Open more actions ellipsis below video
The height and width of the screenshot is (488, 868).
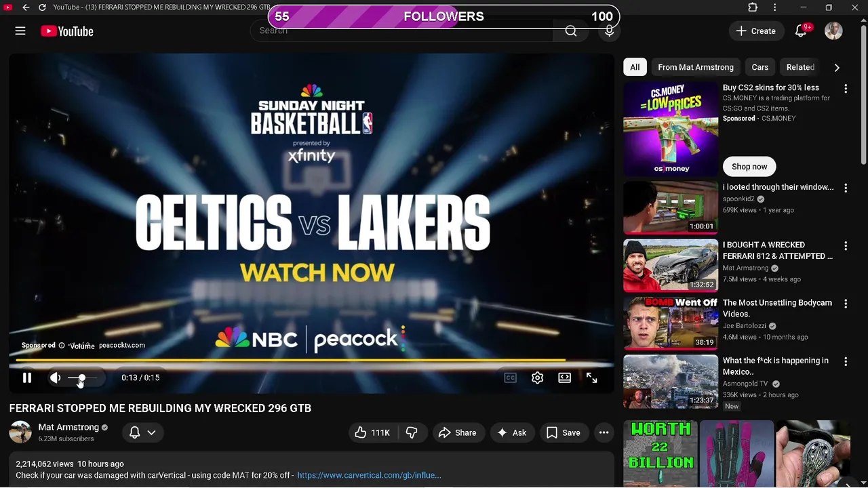(x=604, y=432)
